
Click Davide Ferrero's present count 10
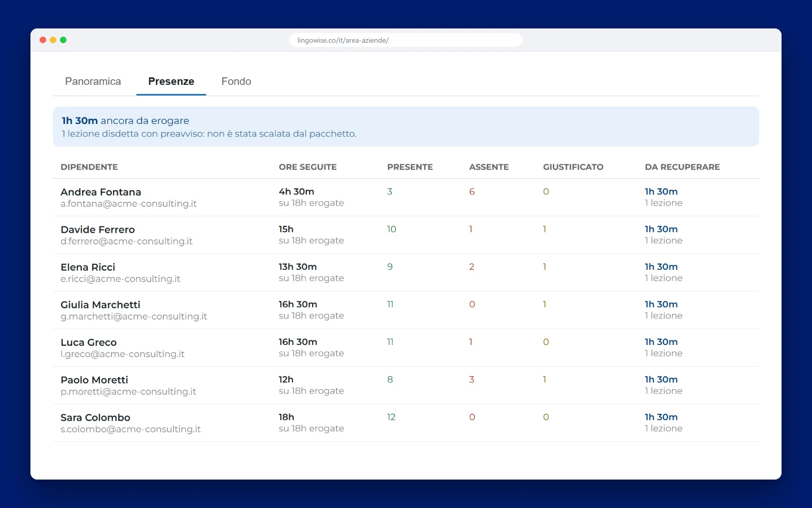tap(392, 229)
